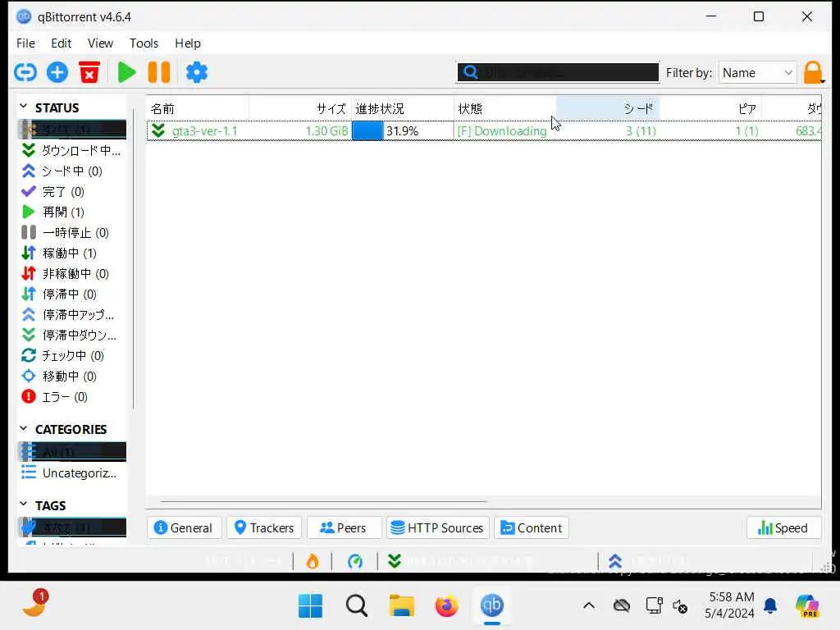Click the 1.30 GiB size cell
Screen dimensions: 840x630
point(326,130)
